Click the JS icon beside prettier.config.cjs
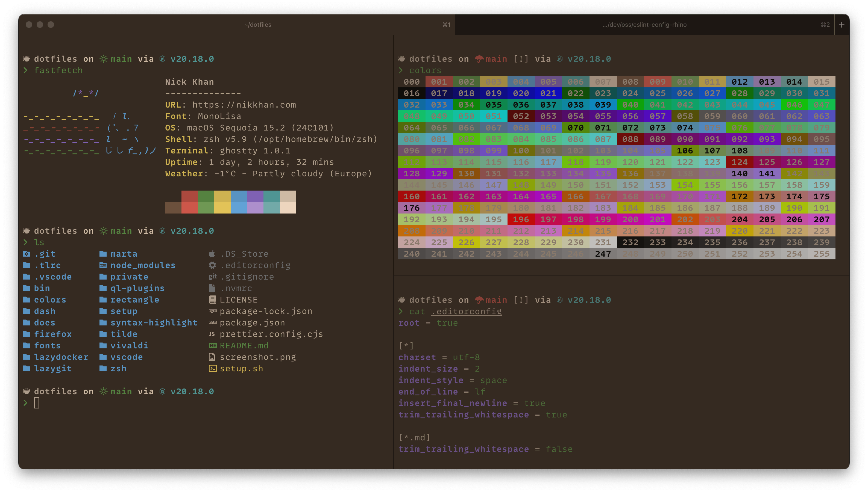 (212, 334)
